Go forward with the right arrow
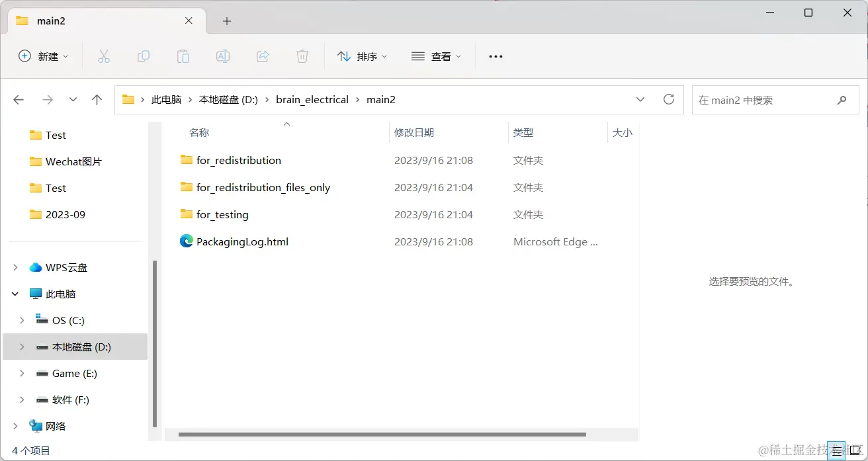868x461 pixels. point(48,100)
